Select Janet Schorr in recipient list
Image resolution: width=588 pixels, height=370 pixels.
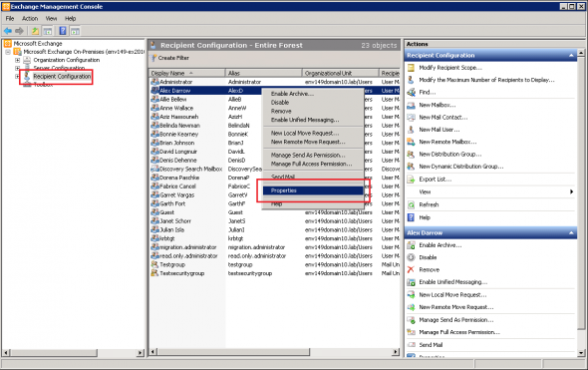(175, 221)
